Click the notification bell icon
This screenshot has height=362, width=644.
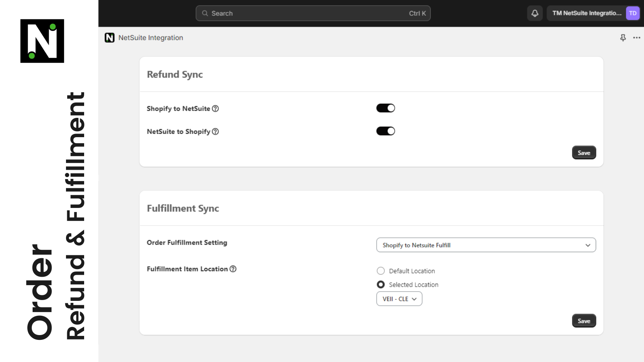[x=535, y=13]
